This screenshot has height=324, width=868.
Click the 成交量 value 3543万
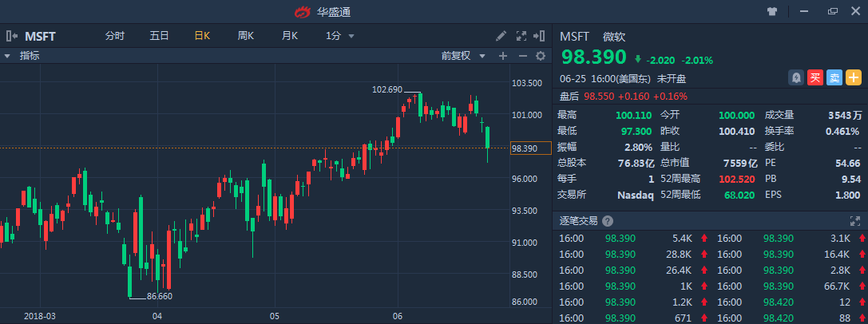pos(846,116)
